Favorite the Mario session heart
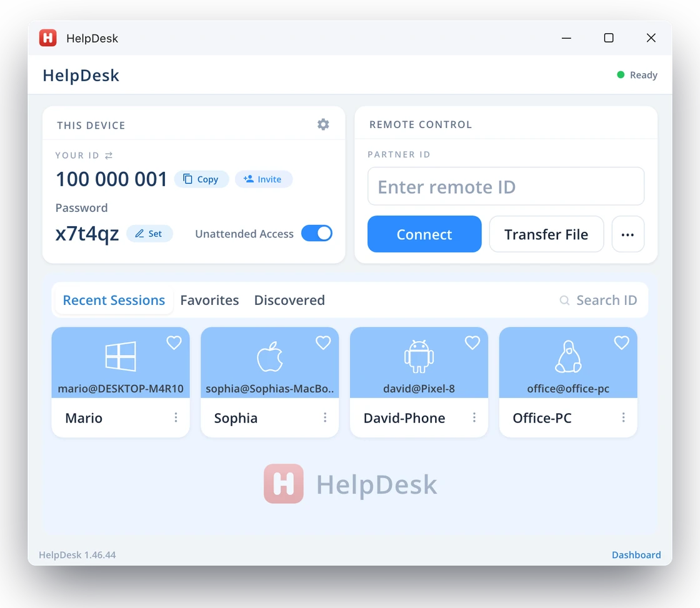 pyautogui.click(x=174, y=343)
